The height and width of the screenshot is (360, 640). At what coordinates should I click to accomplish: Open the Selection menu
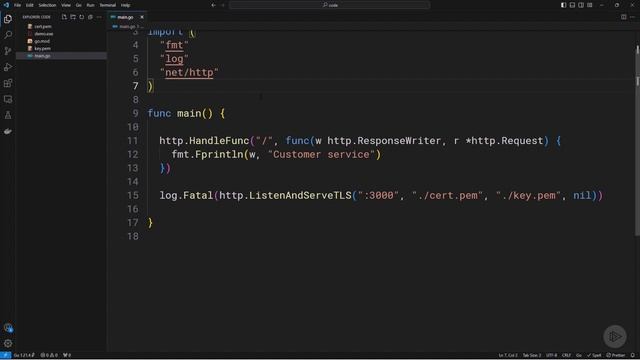(47, 5)
